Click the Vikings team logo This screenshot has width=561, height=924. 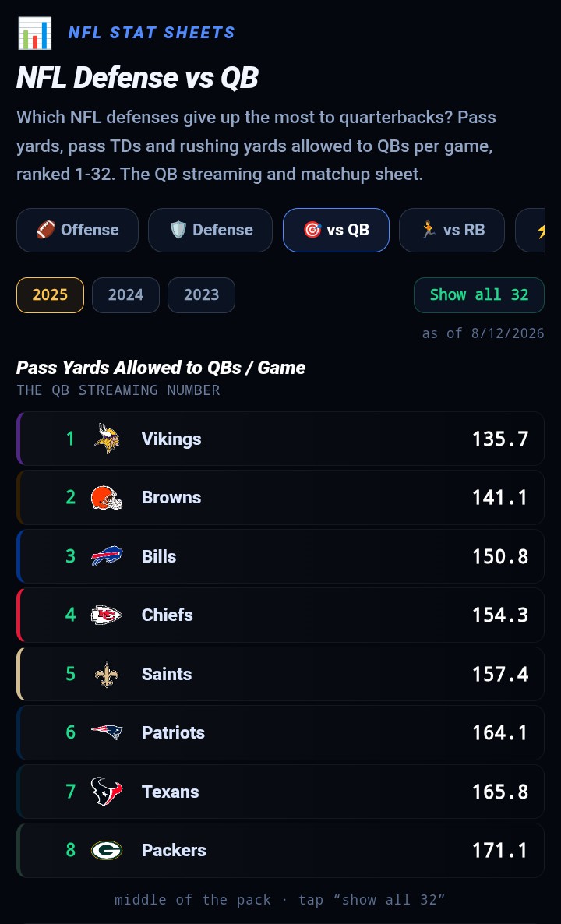click(107, 439)
